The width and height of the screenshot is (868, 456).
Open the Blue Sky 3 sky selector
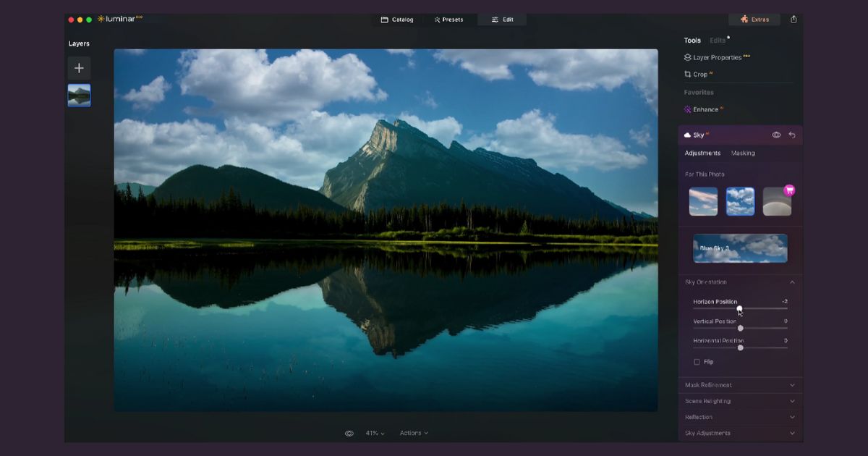(740, 248)
